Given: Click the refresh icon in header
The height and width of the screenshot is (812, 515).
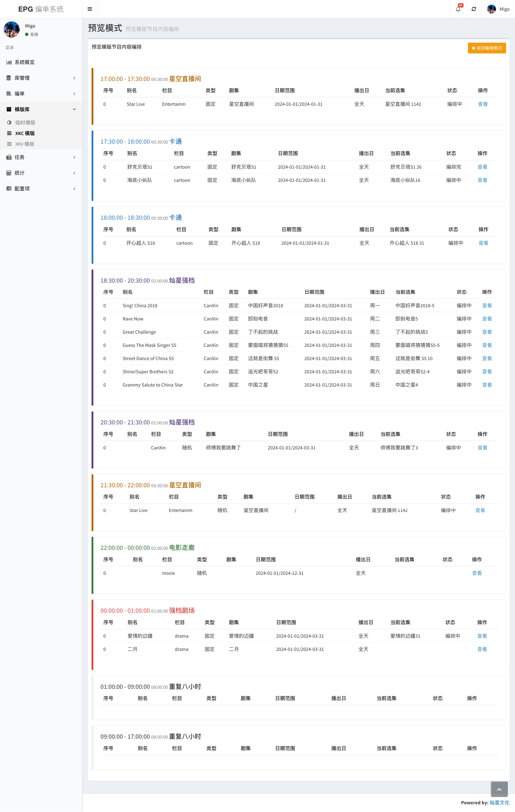Looking at the screenshot, I should coord(474,9).
